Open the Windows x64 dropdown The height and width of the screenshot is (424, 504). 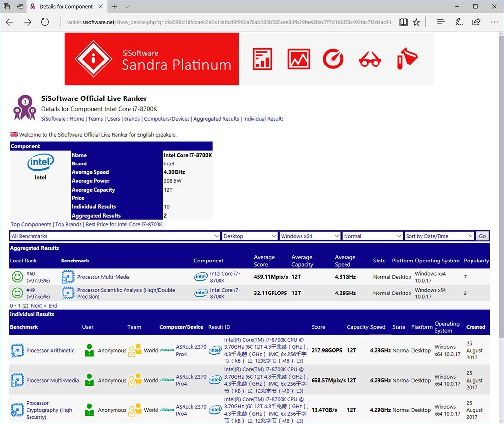[x=310, y=236]
